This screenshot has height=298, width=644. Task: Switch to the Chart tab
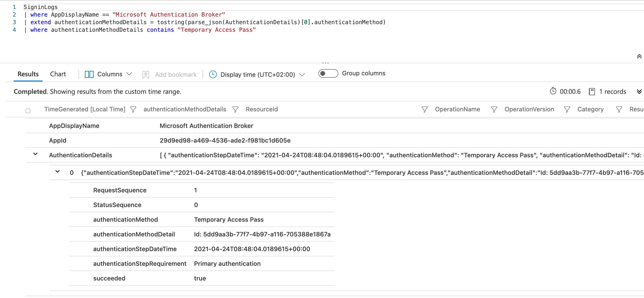click(58, 74)
